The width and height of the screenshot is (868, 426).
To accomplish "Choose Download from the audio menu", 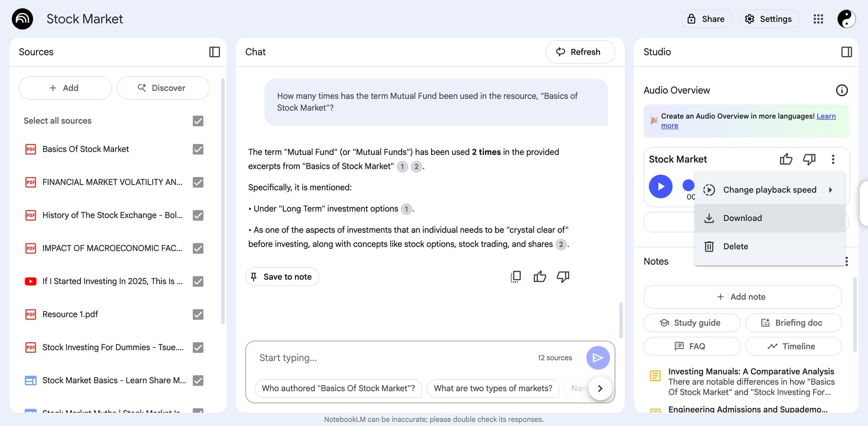I will (x=742, y=218).
